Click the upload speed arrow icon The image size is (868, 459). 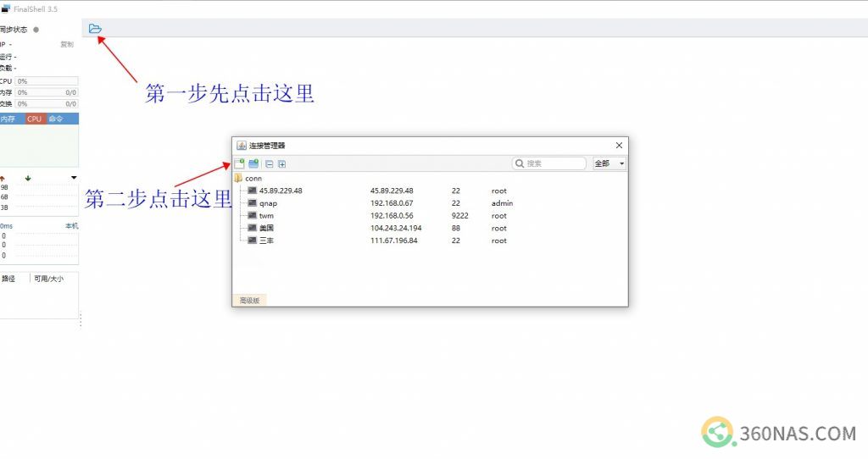pyautogui.click(x=3, y=178)
